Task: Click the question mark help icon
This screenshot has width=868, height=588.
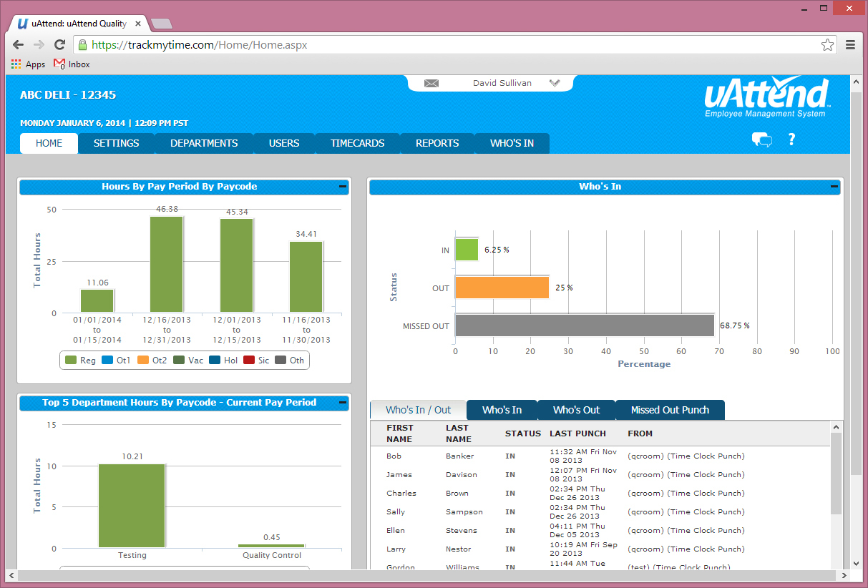Action: (791, 139)
